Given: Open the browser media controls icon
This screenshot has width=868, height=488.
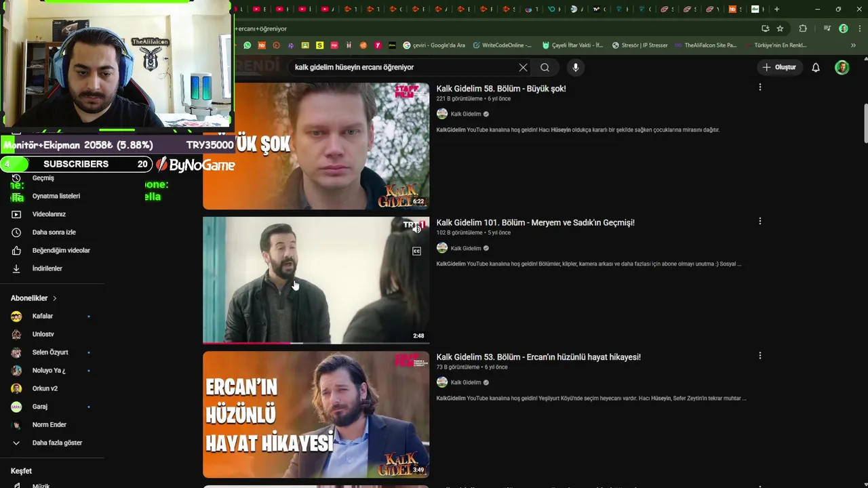Looking at the screenshot, I should click(827, 28).
